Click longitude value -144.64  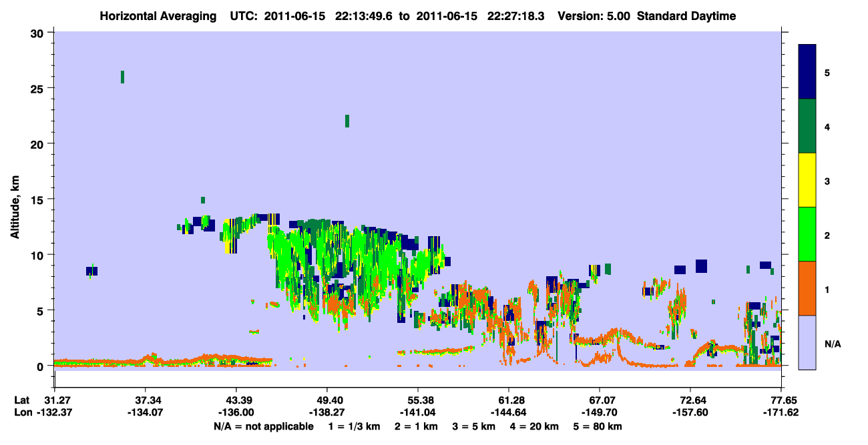pyautogui.click(x=509, y=412)
